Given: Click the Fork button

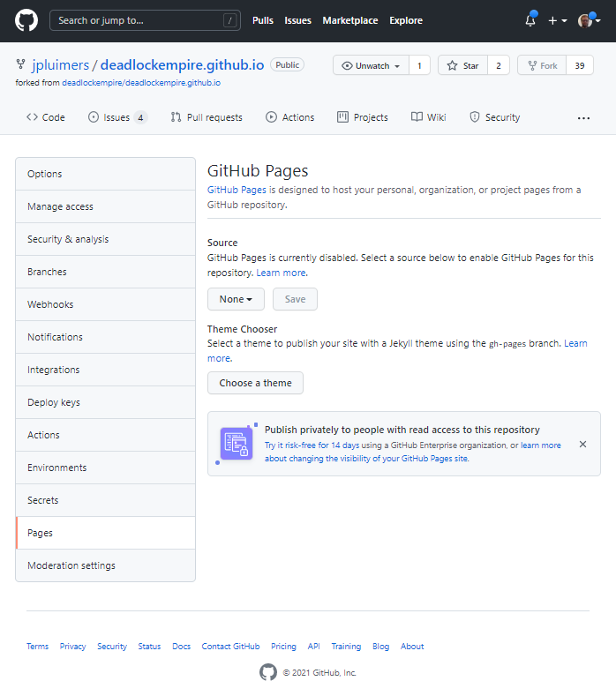Looking at the screenshot, I should pos(541,65).
